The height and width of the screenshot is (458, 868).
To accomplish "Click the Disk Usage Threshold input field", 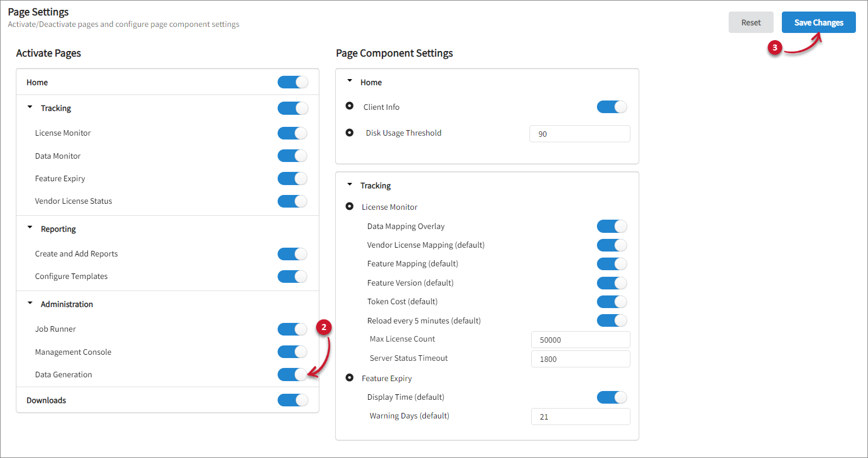I will coord(579,134).
